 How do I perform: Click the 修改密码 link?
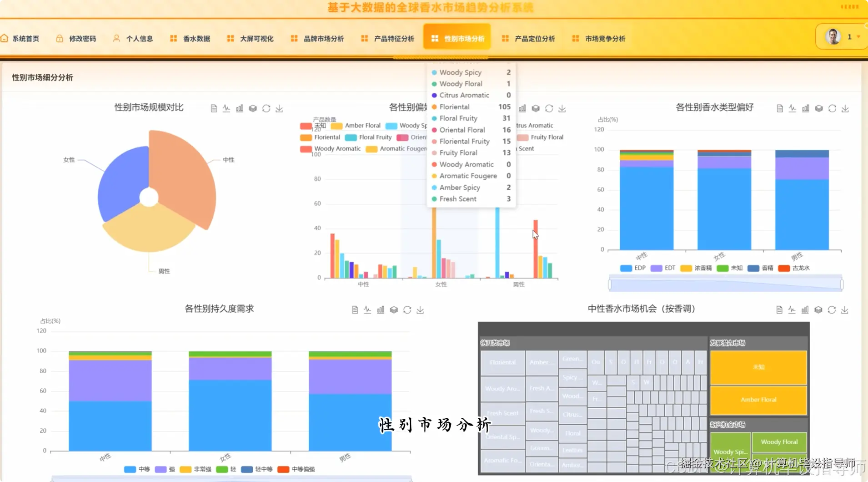tap(83, 38)
